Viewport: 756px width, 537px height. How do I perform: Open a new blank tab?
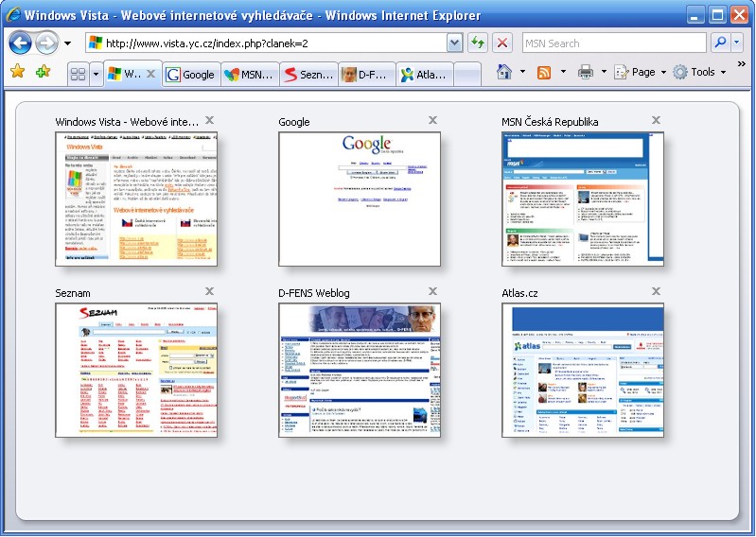(467, 75)
